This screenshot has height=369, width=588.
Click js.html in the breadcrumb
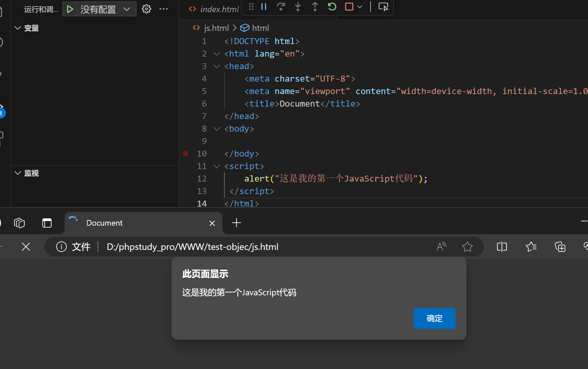(x=216, y=28)
